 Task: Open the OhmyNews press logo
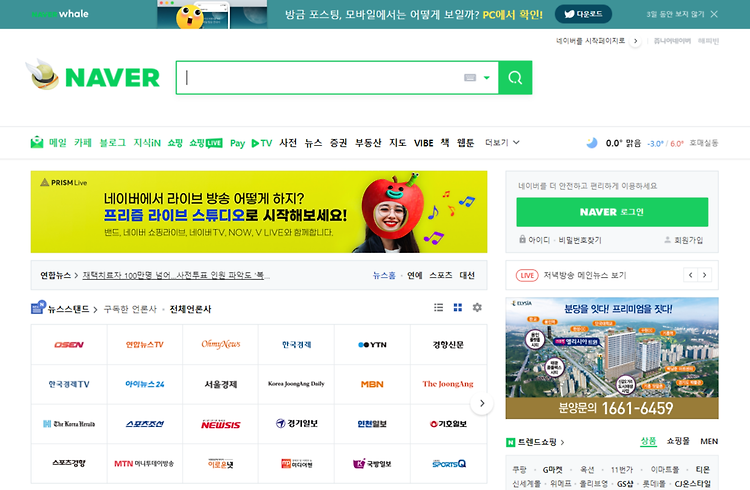coord(221,345)
